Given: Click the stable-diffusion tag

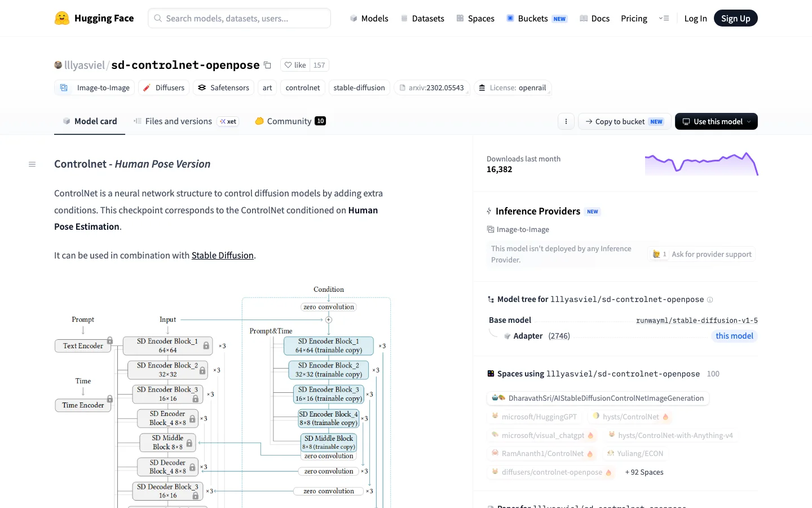Looking at the screenshot, I should (x=359, y=87).
